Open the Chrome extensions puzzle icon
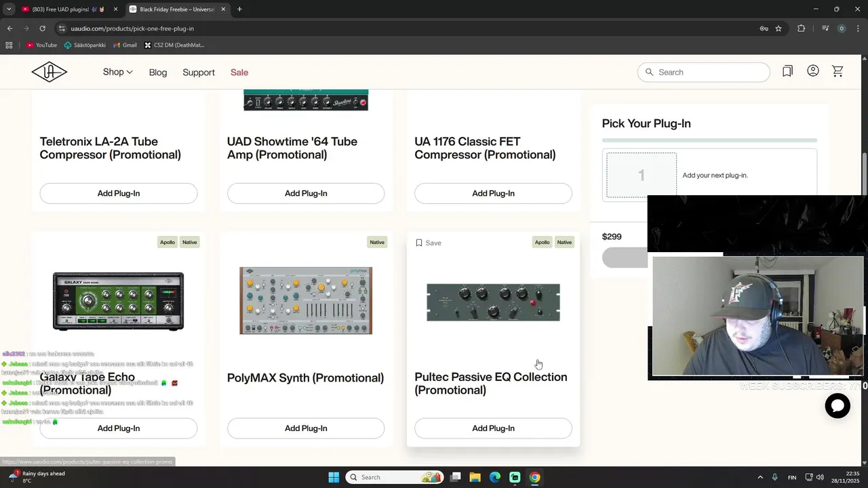 [802, 28]
